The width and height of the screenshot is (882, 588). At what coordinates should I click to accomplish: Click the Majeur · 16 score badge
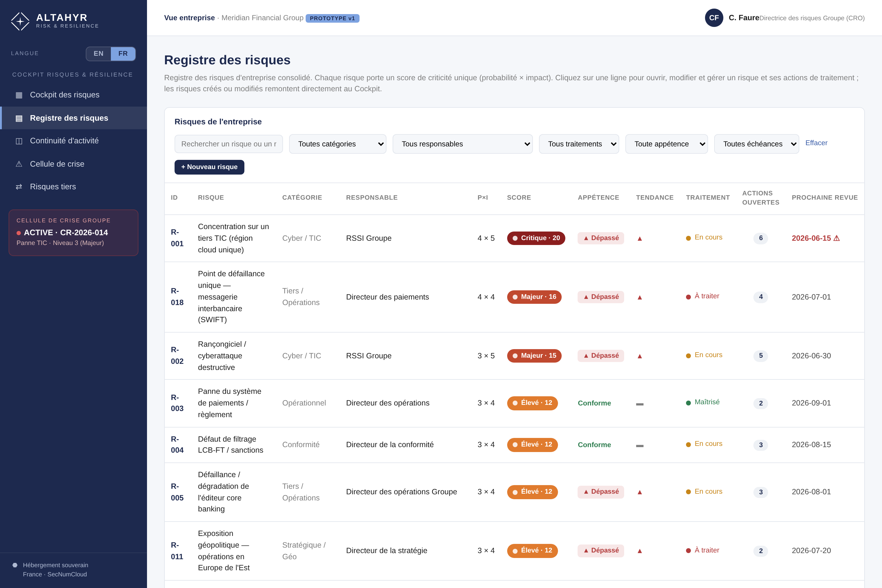534,297
